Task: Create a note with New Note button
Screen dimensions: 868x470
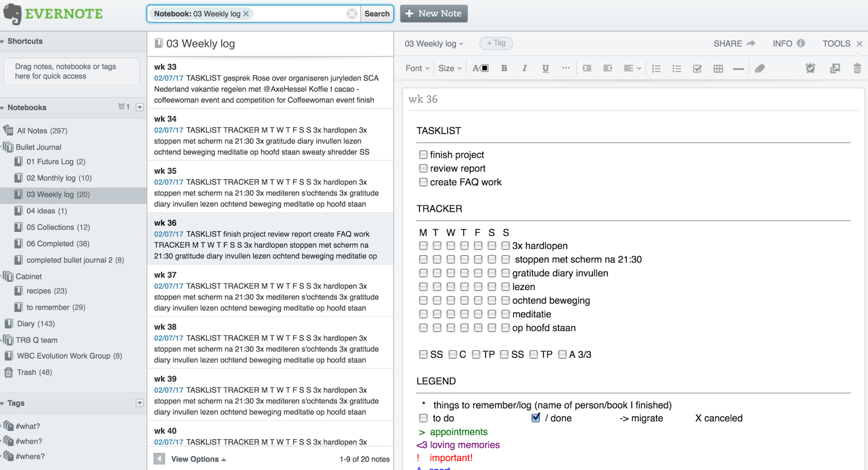Action: point(433,14)
